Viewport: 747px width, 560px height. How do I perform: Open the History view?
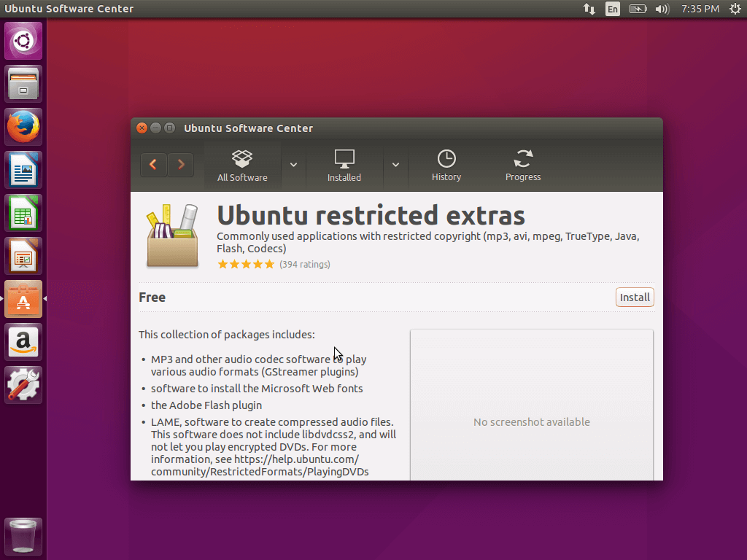(x=446, y=166)
